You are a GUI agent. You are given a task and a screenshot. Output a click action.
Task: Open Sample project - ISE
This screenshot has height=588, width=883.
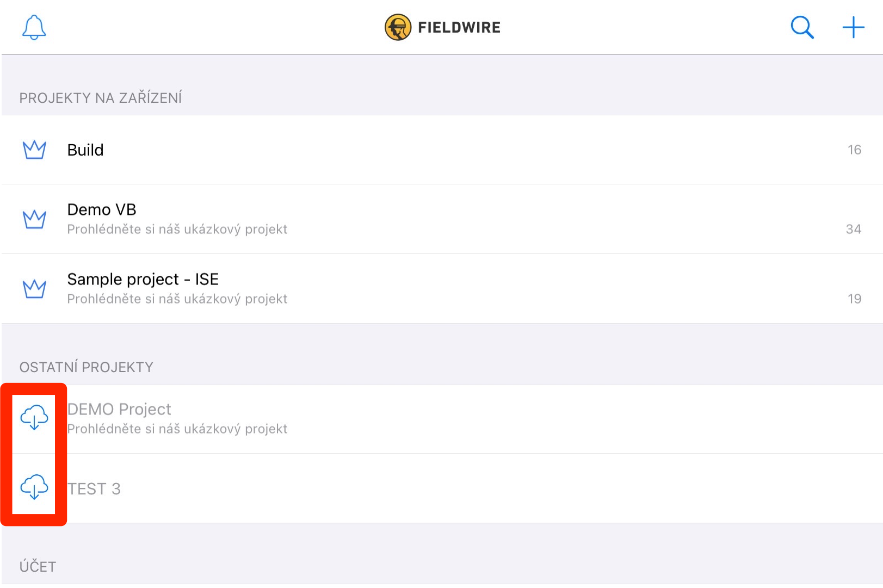[x=143, y=280]
